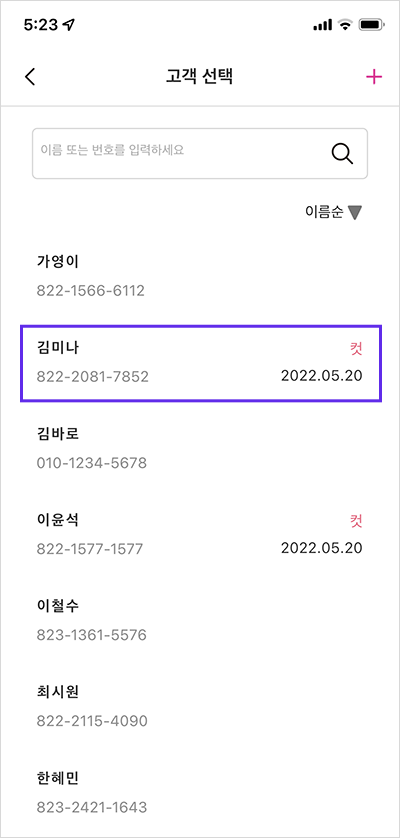The image size is (400, 838).
Task: Tap the cellular signal bars icon
Action: (322, 25)
